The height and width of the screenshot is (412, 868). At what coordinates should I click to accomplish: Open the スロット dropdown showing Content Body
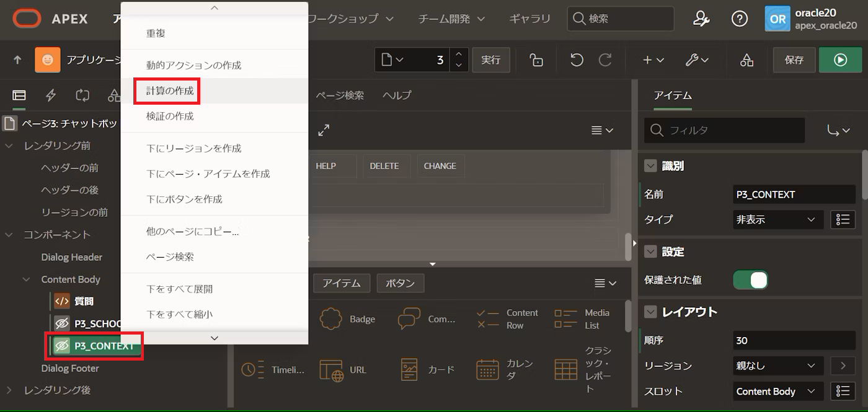point(778,391)
